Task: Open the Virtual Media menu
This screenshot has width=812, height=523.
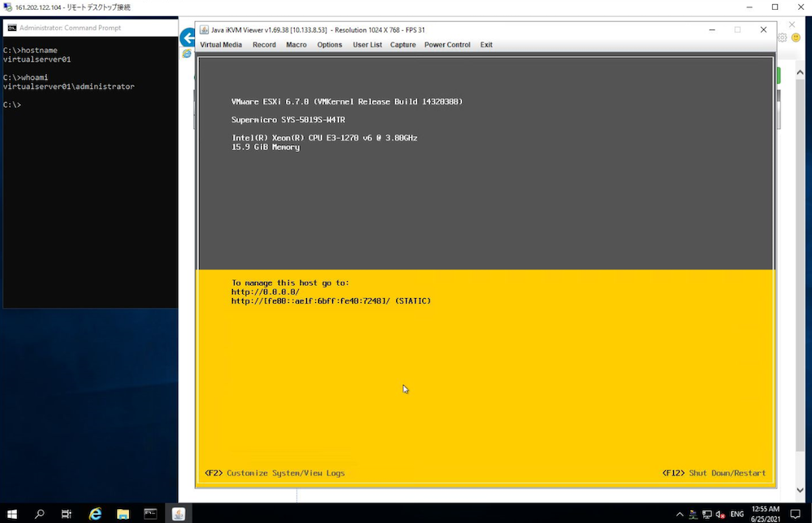Action: click(221, 45)
